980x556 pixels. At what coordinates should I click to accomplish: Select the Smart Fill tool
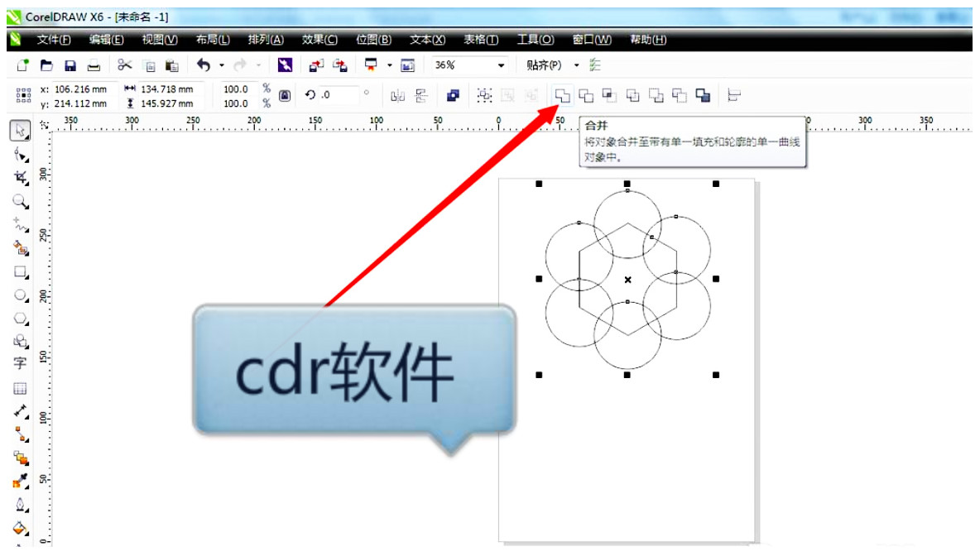pos(21,249)
